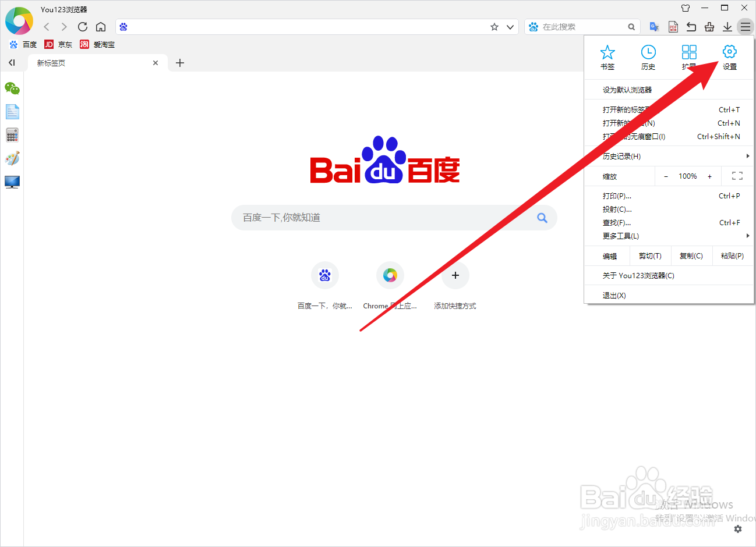Reload the page with refresh icon
756x547 pixels.
point(83,27)
